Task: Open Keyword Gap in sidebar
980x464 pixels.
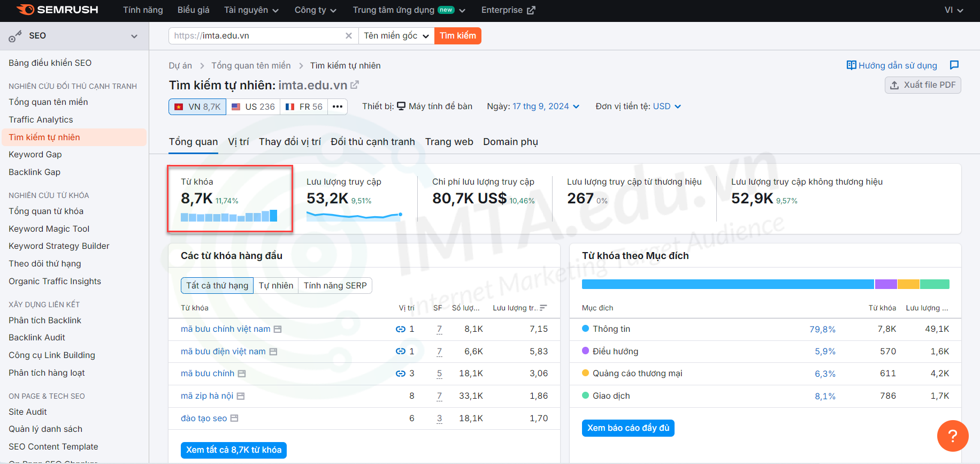Action: [35, 155]
